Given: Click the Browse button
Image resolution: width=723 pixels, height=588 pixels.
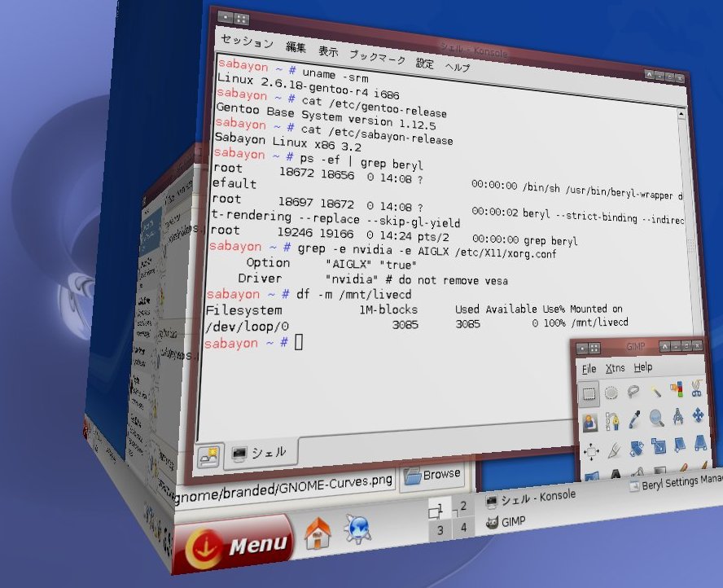Looking at the screenshot, I should [432, 475].
